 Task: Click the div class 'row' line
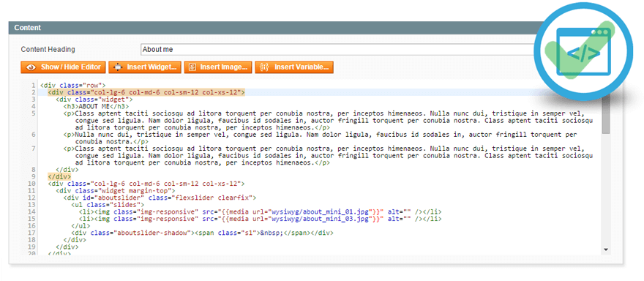click(x=72, y=86)
